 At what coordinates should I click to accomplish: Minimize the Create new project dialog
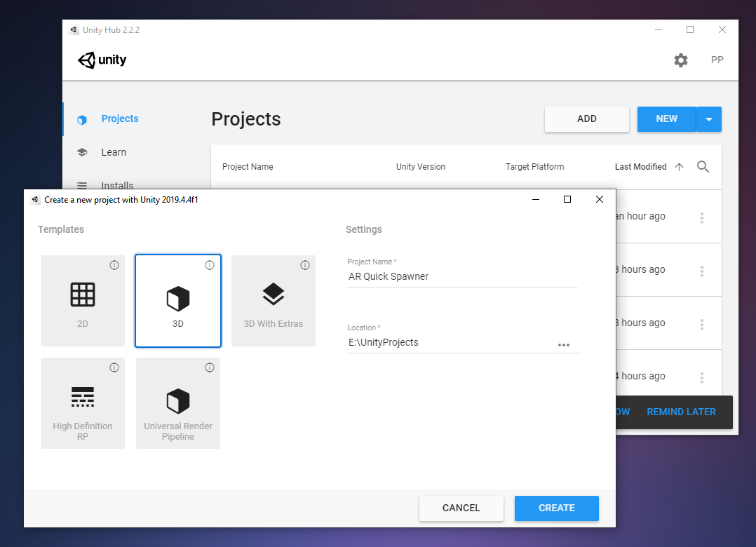pos(536,200)
